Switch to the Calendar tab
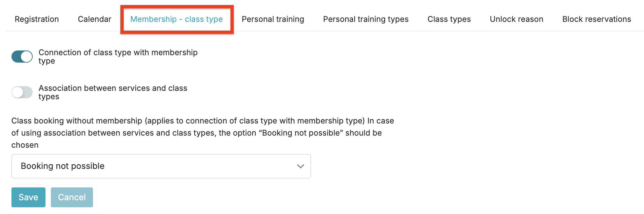This screenshot has height=214, width=644. tap(94, 19)
